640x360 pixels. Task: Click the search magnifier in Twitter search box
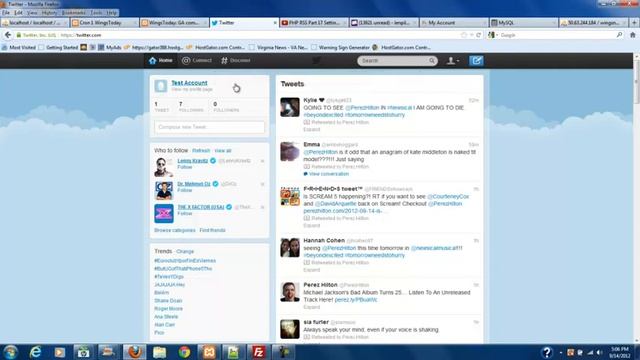(432, 61)
